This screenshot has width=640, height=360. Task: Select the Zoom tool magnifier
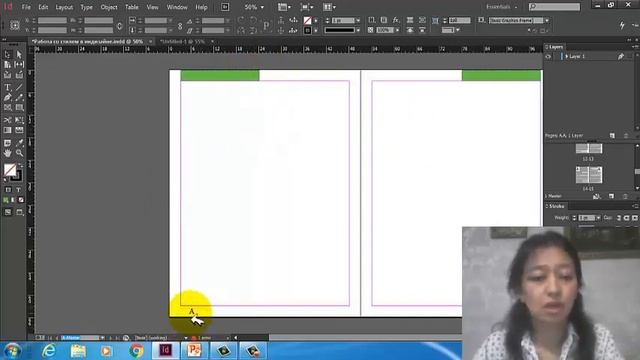click(19, 153)
